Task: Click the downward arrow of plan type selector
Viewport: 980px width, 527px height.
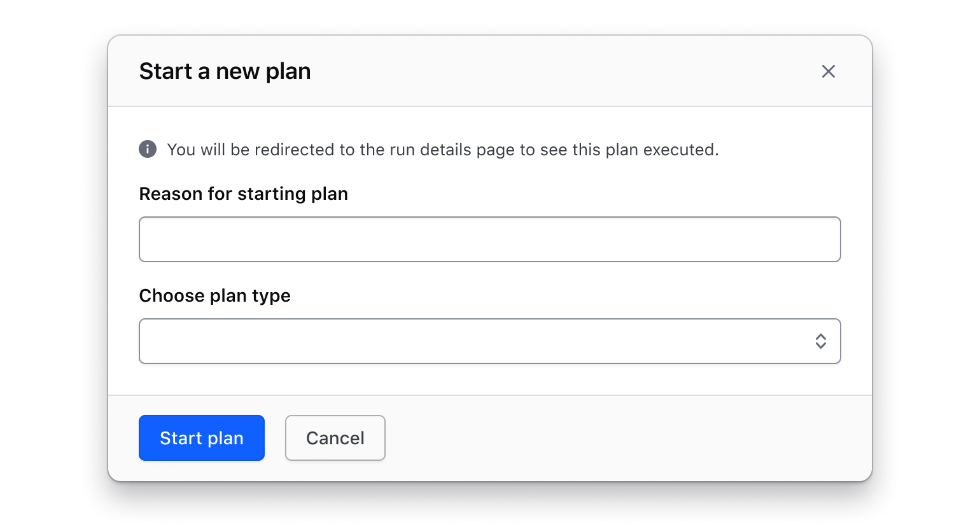Action: pyautogui.click(x=820, y=346)
